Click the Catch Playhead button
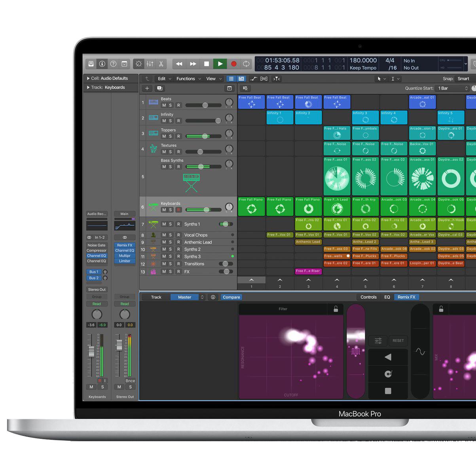The image size is (476, 465). point(277,79)
